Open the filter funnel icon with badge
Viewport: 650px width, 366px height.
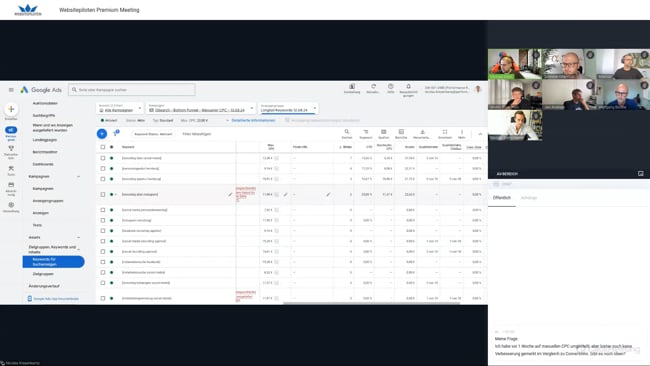116,133
